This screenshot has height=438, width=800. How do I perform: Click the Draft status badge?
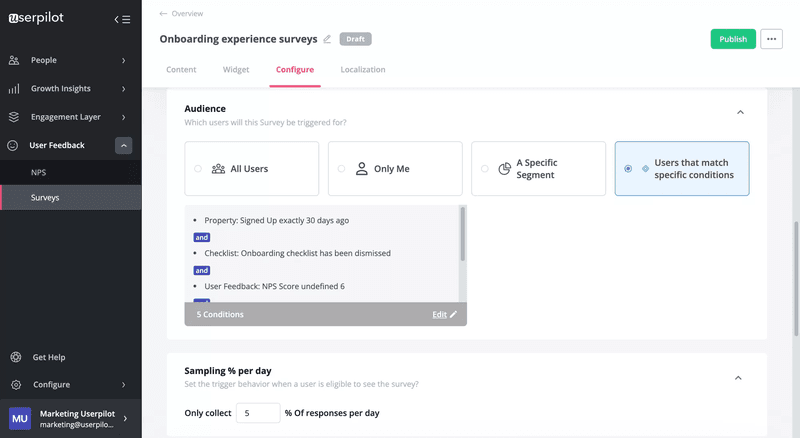tap(356, 39)
